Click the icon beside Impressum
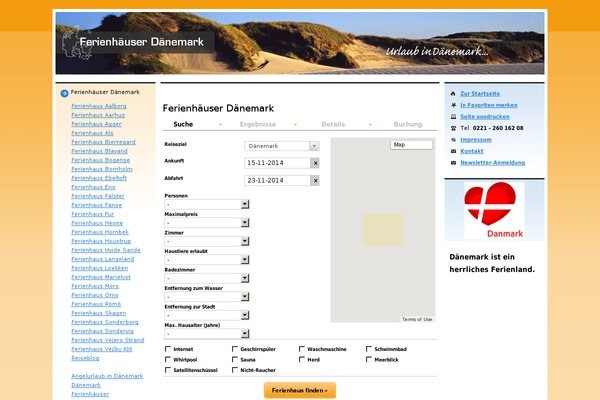This screenshot has height=400, width=600. (x=453, y=140)
